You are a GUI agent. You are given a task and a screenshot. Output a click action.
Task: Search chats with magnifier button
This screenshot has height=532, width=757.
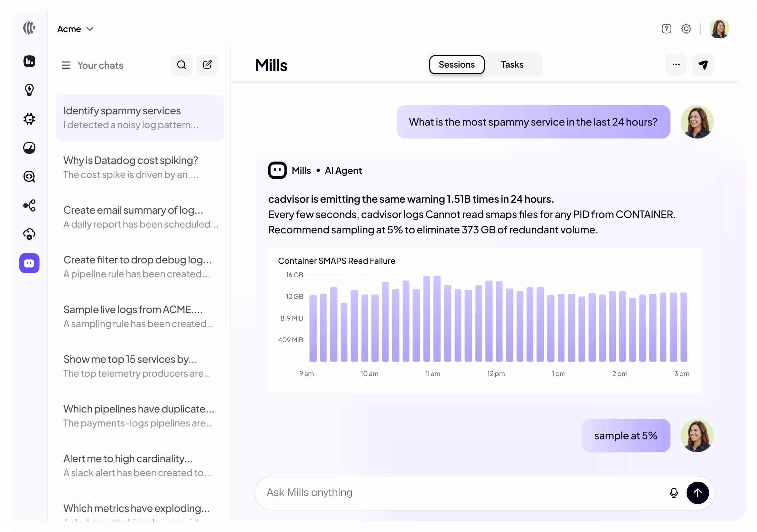pyautogui.click(x=182, y=65)
